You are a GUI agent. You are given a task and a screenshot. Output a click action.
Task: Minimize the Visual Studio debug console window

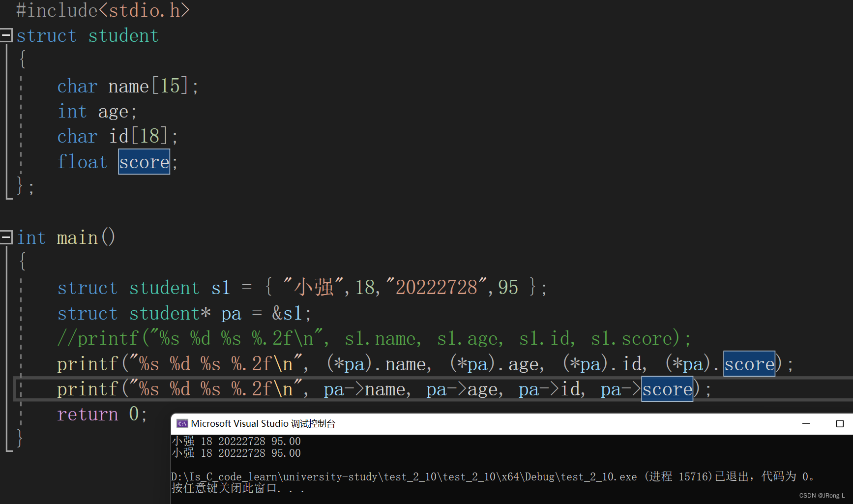click(806, 423)
